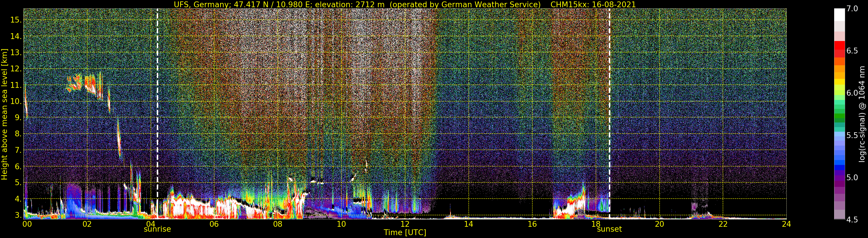Click time axis tick '16'

pyautogui.click(x=532, y=224)
